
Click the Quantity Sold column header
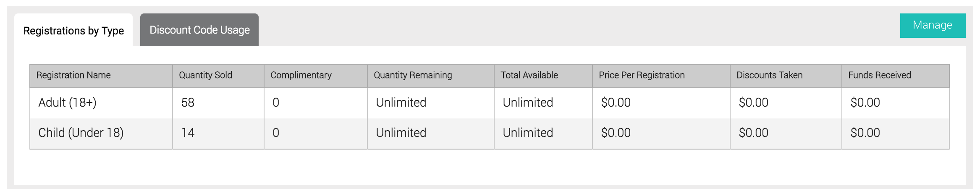coord(205,75)
